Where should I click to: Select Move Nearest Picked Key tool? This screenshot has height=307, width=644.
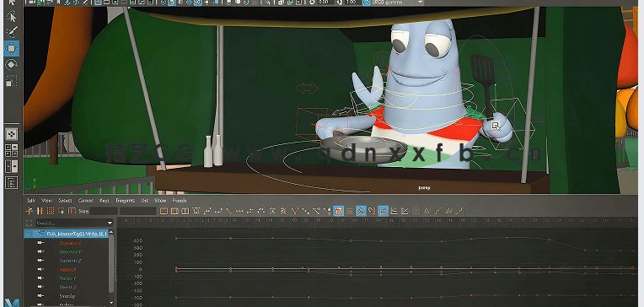coord(30,211)
